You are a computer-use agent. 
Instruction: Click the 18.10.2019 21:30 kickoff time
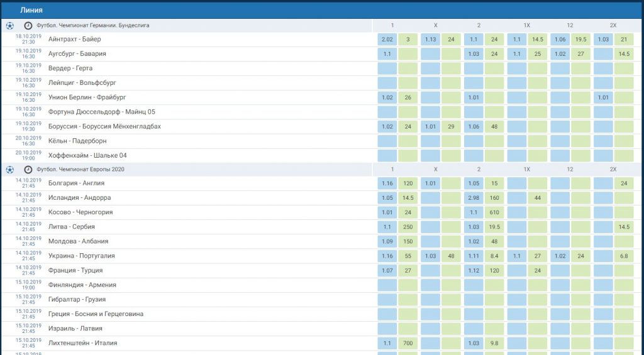28,40
